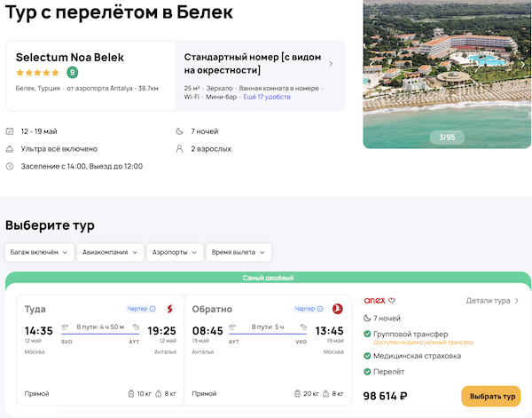Click the Selectum Noa Belek hotel name
The image size is (532, 418).
[x=70, y=57]
